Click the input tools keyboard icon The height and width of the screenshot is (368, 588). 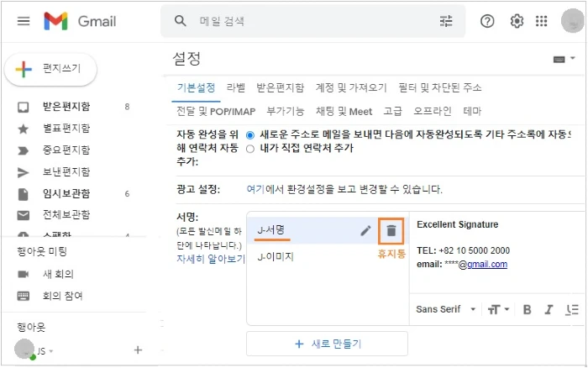pyautogui.click(x=559, y=60)
